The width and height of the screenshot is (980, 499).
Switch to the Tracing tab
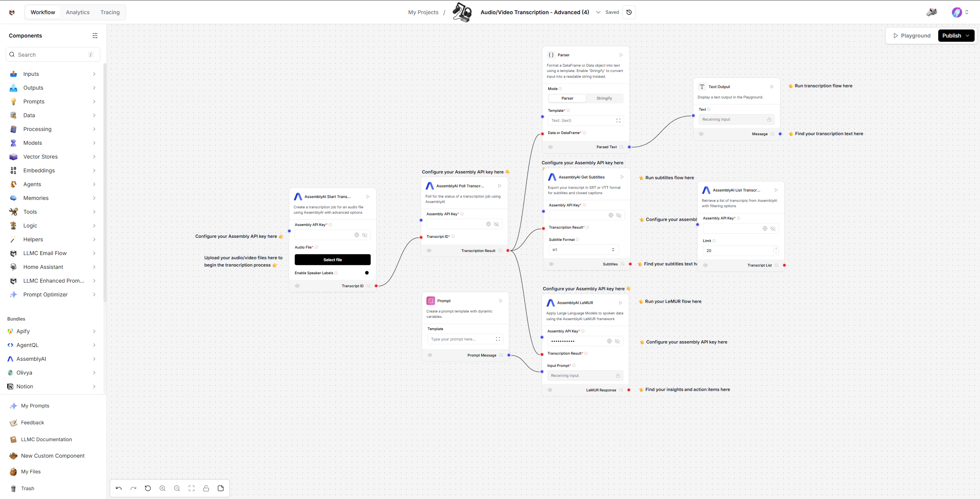click(110, 12)
